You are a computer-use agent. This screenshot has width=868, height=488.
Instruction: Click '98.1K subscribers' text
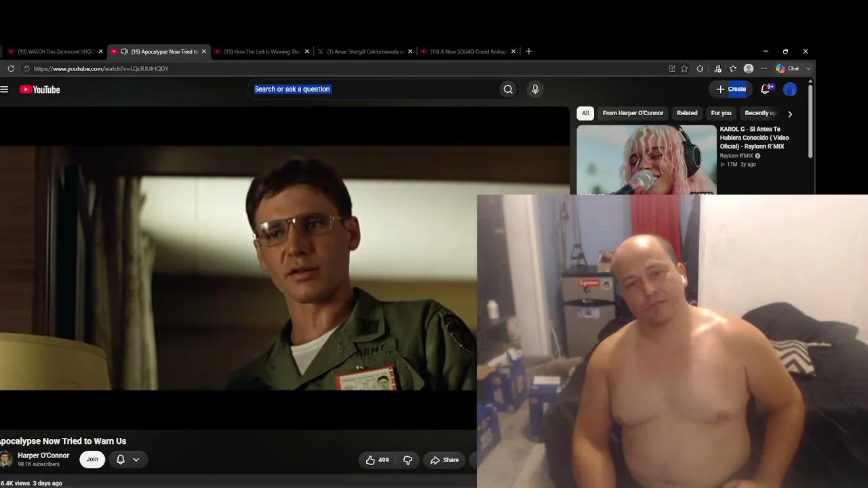click(x=39, y=464)
